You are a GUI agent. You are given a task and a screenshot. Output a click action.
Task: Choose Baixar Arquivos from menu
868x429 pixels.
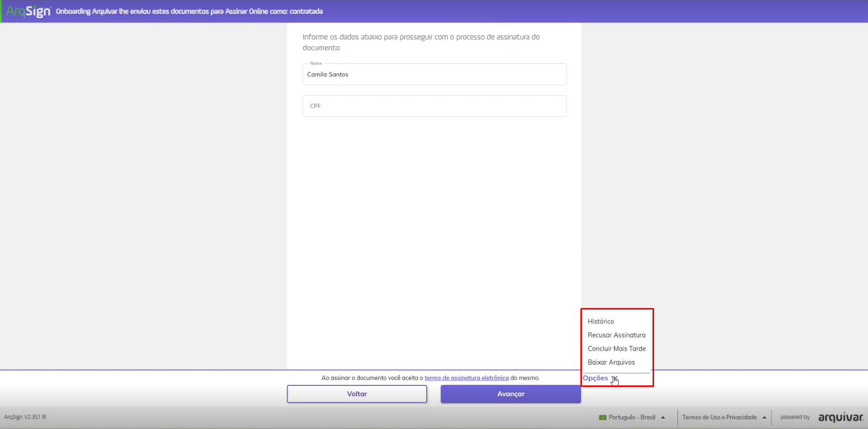click(x=611, y=362)
